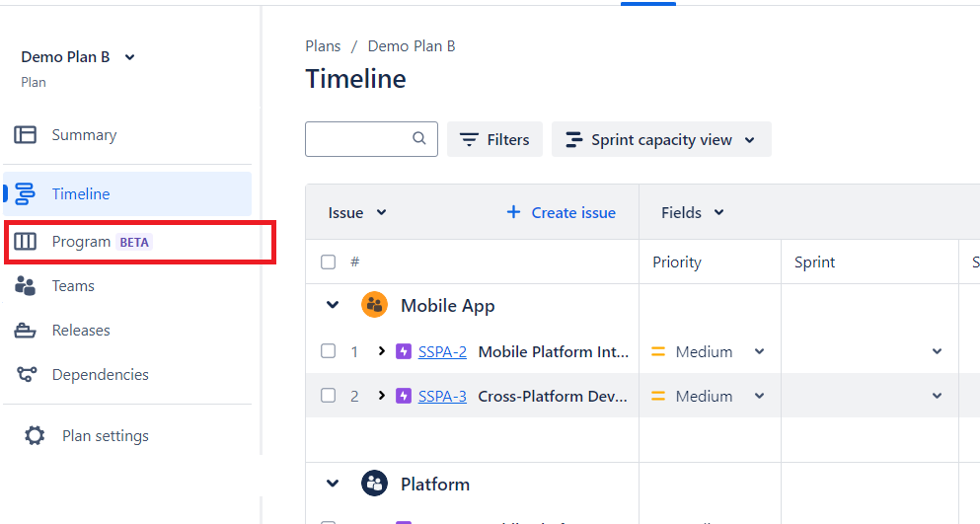This screenshot has height=524, width=980.
Task: Click the Mobile App team avatar
Action: 374,305
